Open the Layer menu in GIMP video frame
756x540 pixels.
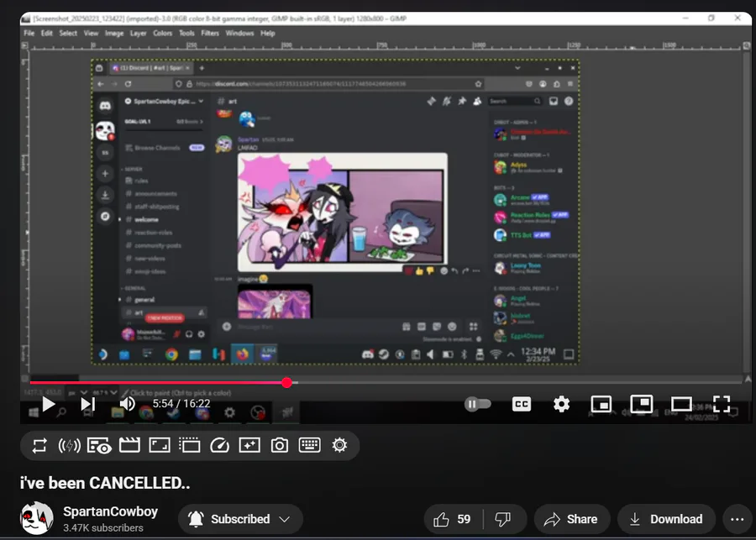138,34
